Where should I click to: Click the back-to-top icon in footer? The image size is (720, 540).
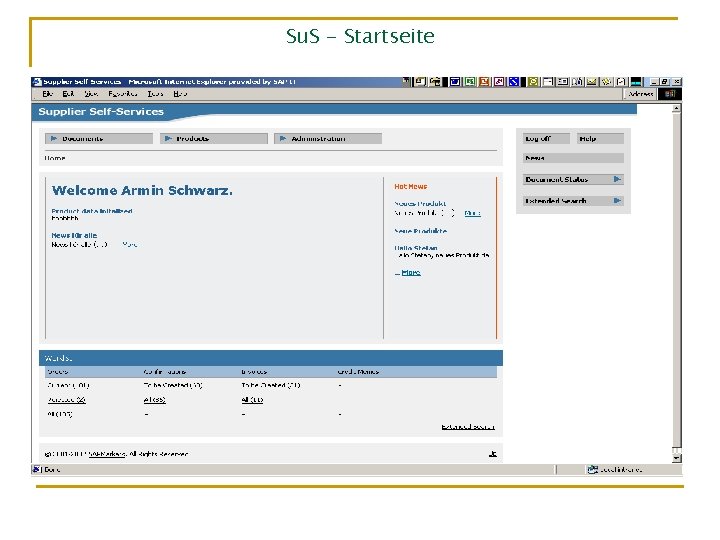[493, 454]
